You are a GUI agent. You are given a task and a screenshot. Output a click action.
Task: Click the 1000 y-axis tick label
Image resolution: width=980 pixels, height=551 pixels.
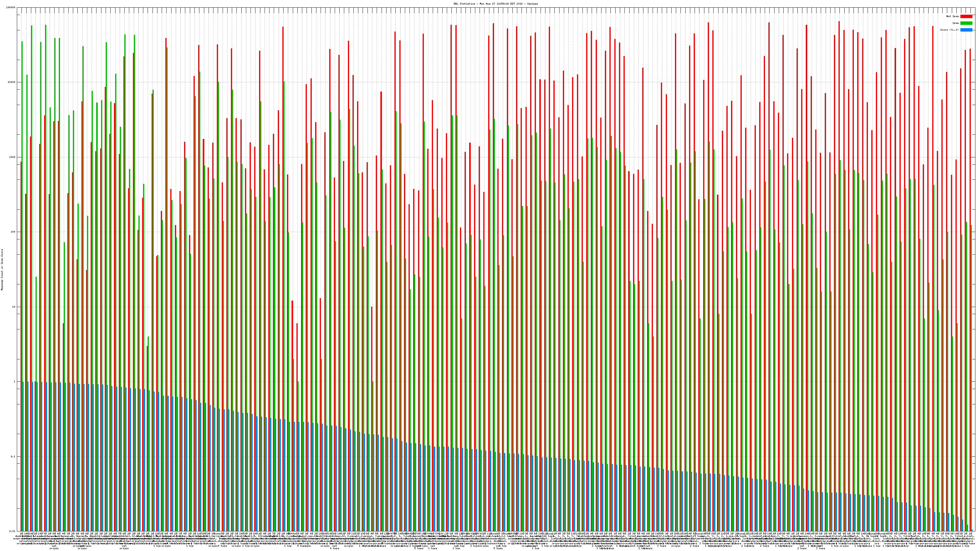pos(13,157)
